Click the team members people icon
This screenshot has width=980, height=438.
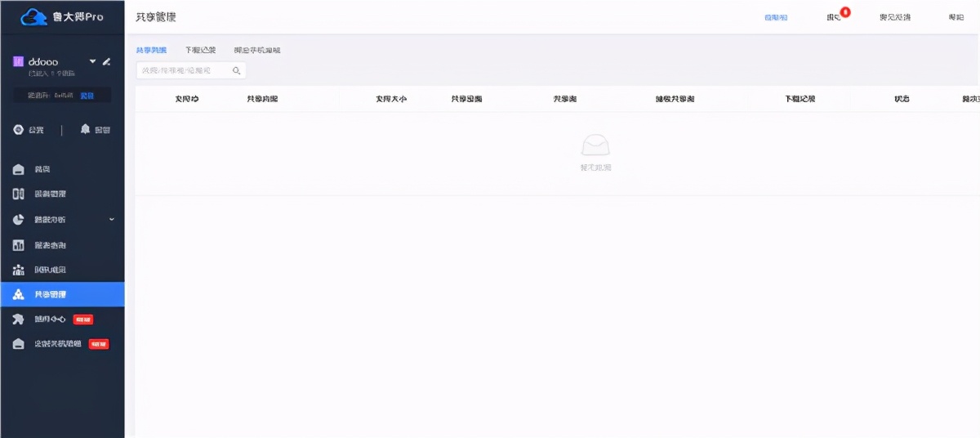click(19, 270)
